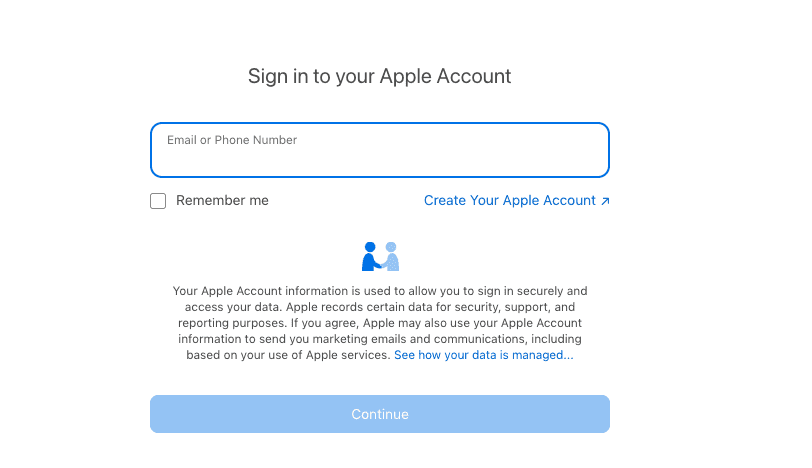The image size is (812, 468).
Task: Click the word "managed" in the data link
Action: tap(541, 355)
